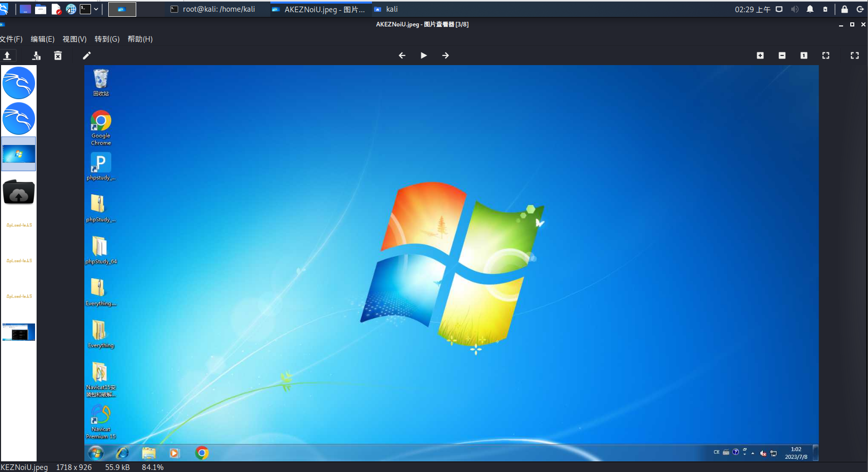
Task: Click the 55.9 kB file size text
Action: click(117, 467)
